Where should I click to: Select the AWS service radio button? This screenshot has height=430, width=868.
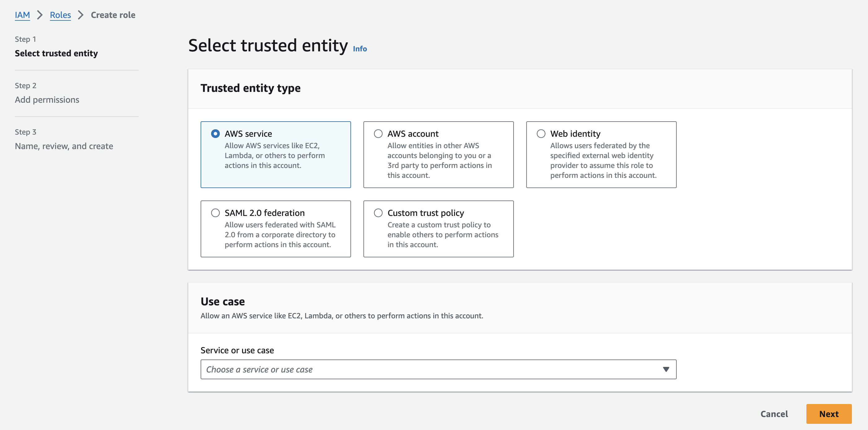[x=215, y=134]
